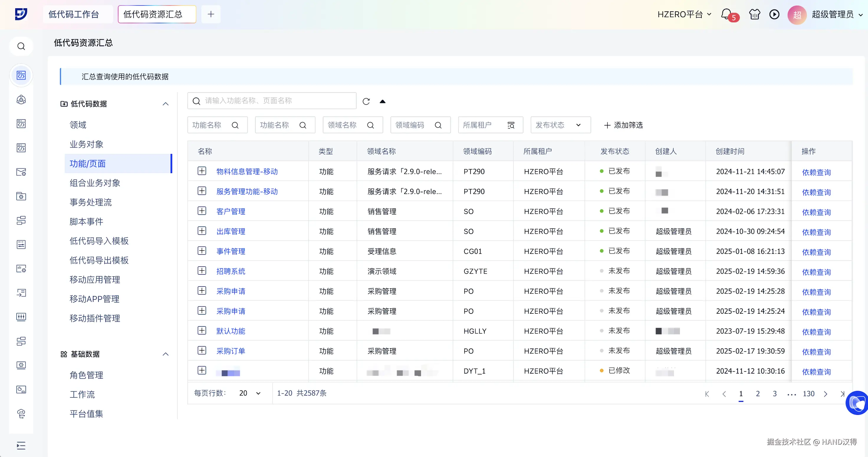Expand the 客户管理 row plus box
Screen dimensions: 868x457
pyautogui.click(x=202, y=211)
